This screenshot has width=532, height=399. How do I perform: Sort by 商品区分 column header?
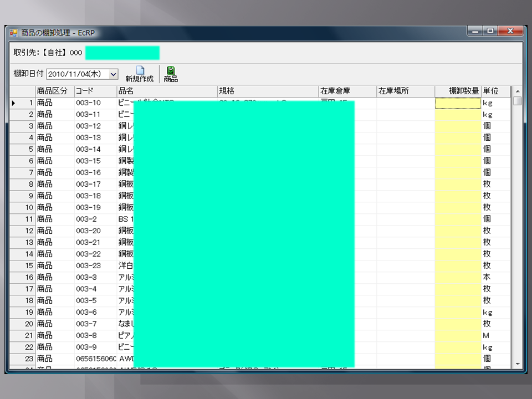(54, 91)
